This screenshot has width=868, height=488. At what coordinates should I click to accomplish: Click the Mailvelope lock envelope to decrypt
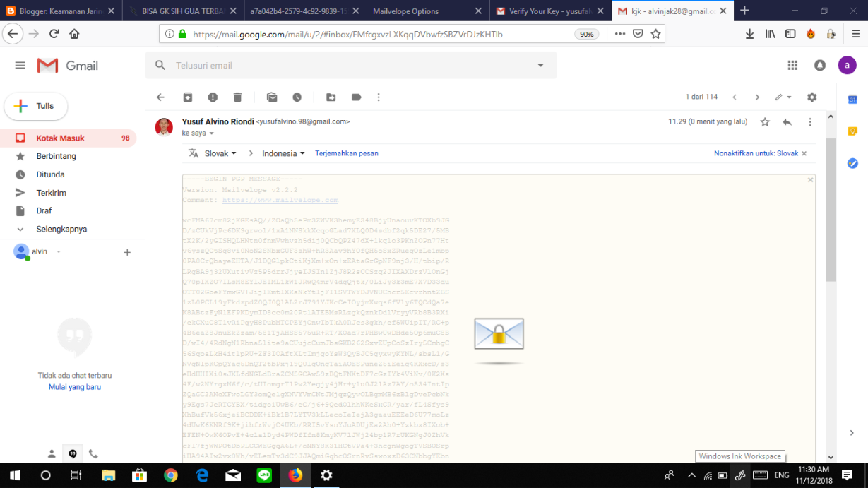click(499, 333)
